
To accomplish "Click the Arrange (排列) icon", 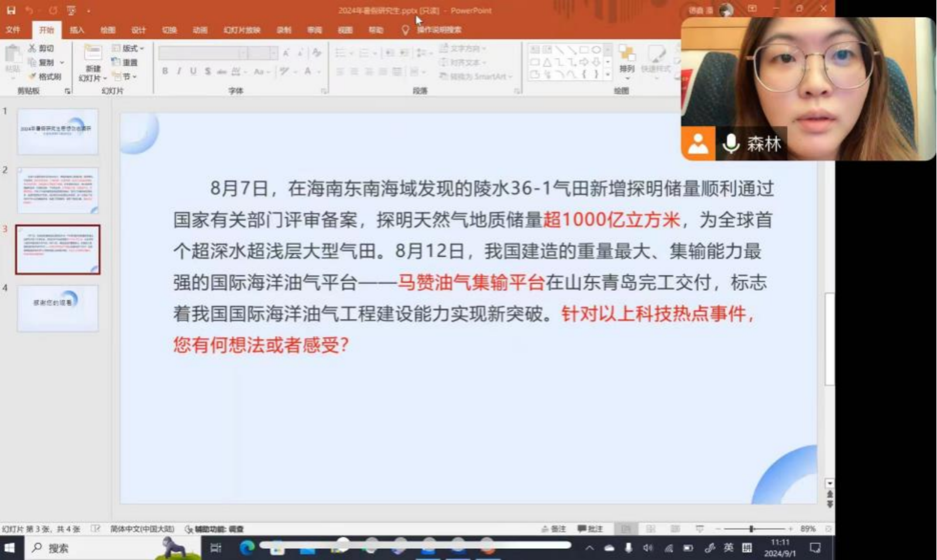I will tap(627, 59).
